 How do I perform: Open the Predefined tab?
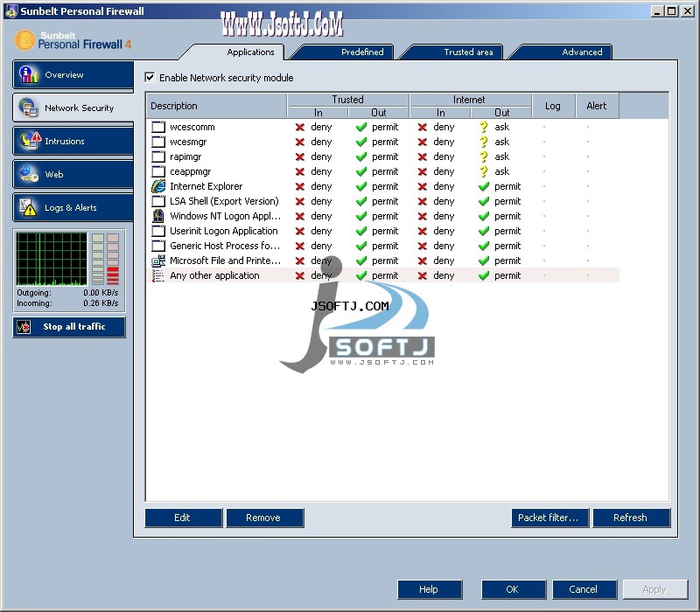coord(362,52)
